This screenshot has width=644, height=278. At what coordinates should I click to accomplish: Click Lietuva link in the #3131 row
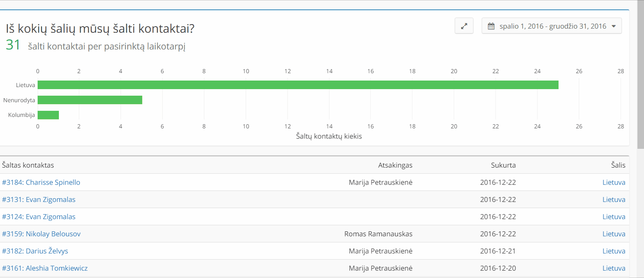coord(614,200)
